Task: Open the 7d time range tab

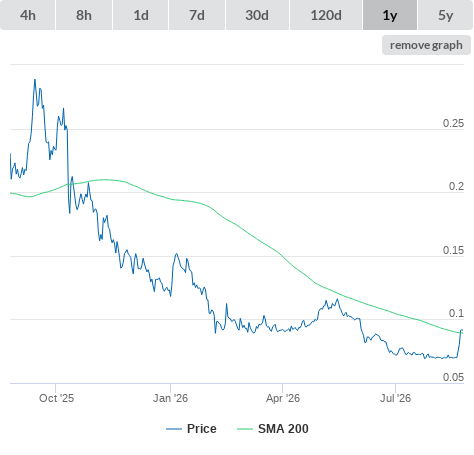Action: [197, 15]
